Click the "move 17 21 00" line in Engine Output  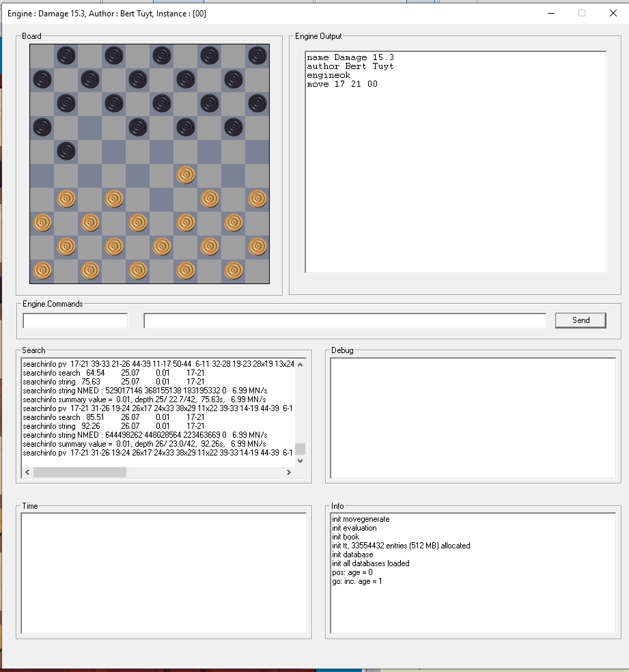point(342,84)
